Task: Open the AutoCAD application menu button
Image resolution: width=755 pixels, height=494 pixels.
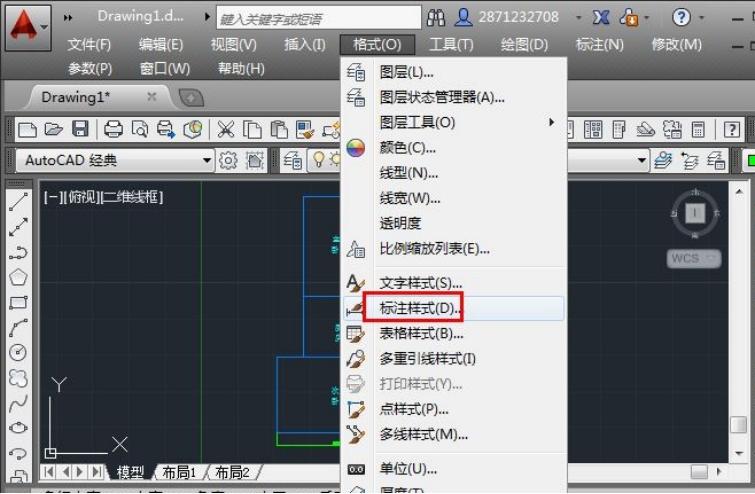Action: pyautogui.click(x=28, y=28)
